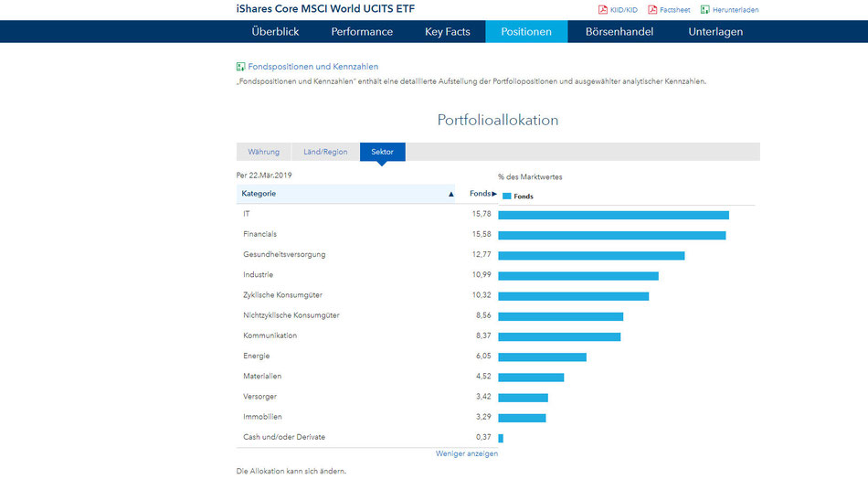The width and height of the screenshot is (868, 479).
Task: Click the Herunterladen spreadsheet icon
Action: coord(704,9)
